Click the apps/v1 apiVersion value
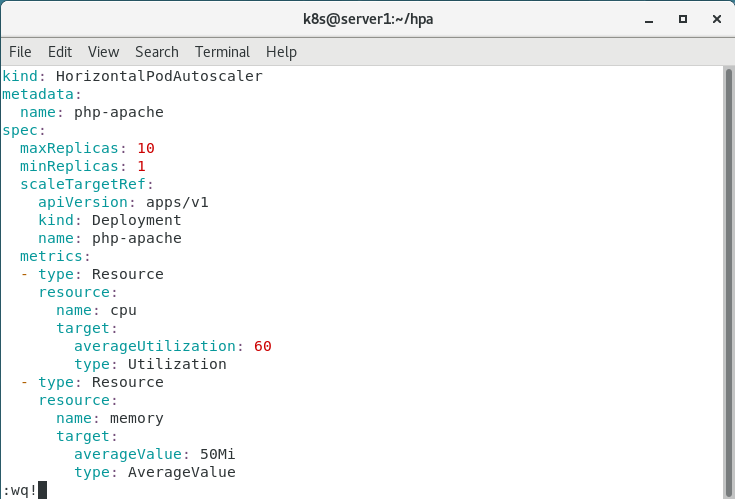Image resolution: width=735 pixels, height=499 pixels. coord(177,202)
